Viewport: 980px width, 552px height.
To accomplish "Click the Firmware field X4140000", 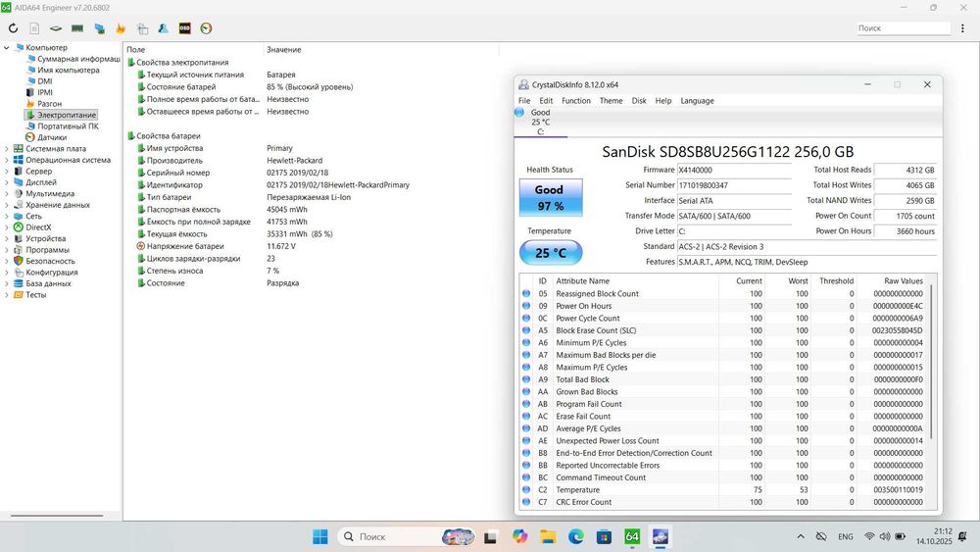I will click(734, 170).
